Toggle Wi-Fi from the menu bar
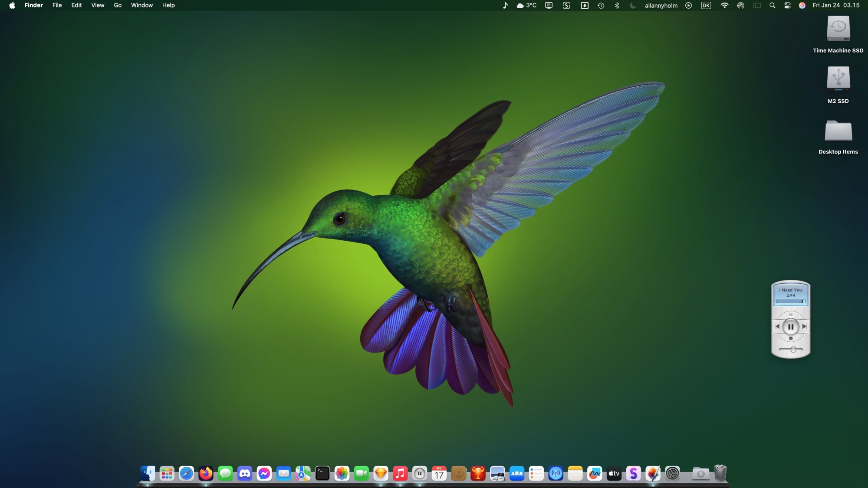868x488 pixels. (x=724, y=5)
